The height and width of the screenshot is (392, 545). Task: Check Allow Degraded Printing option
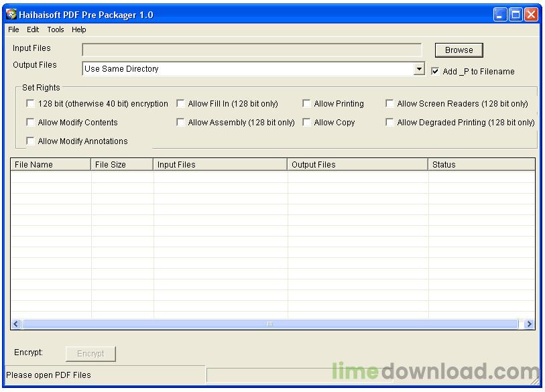(x=389, y=123)
